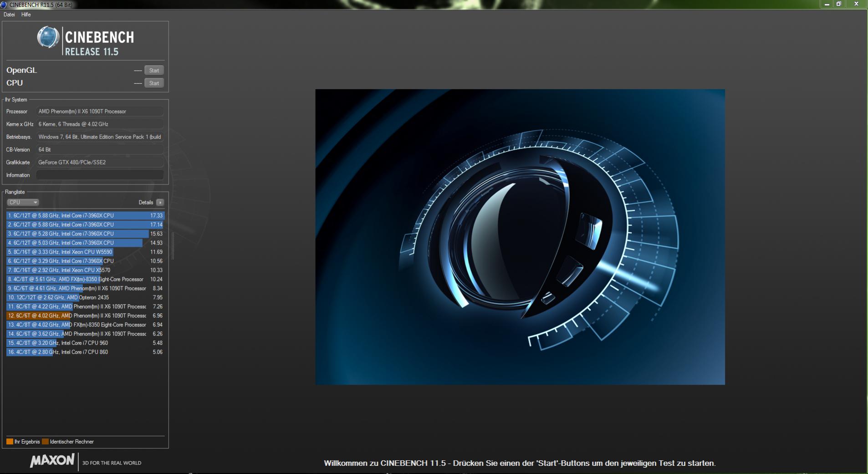
Task: Click the Cinebench app icon in title bar
Action: pos(4,5)
